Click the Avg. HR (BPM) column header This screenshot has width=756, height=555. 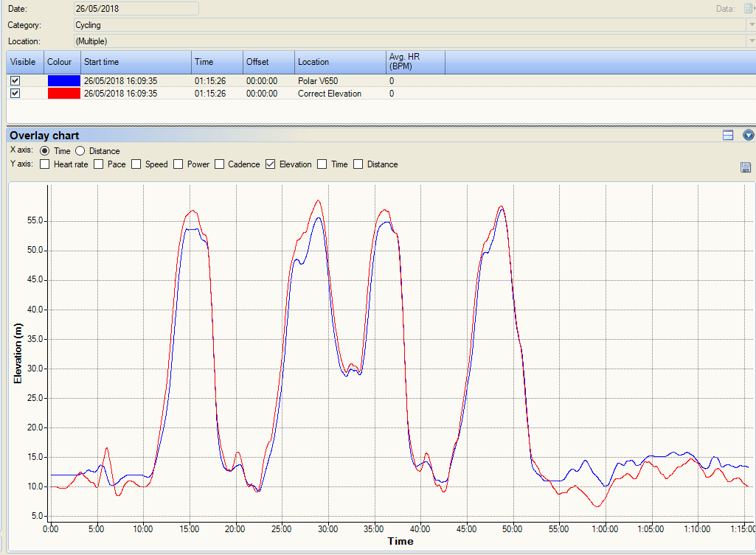coord(414,62)
